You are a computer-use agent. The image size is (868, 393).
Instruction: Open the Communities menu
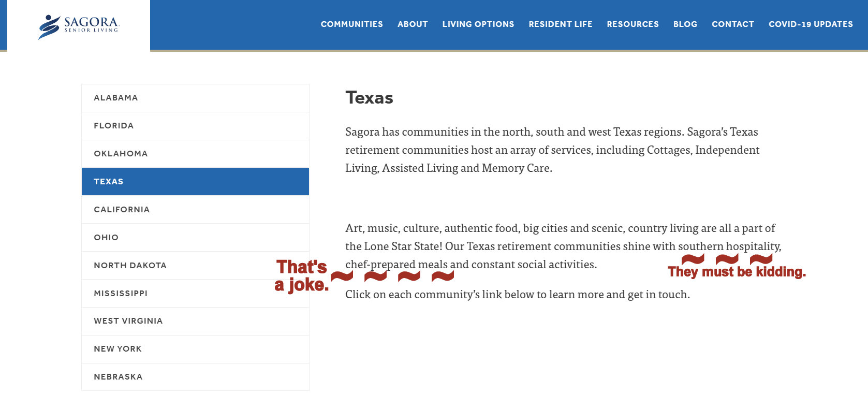(x=351, y=24)
